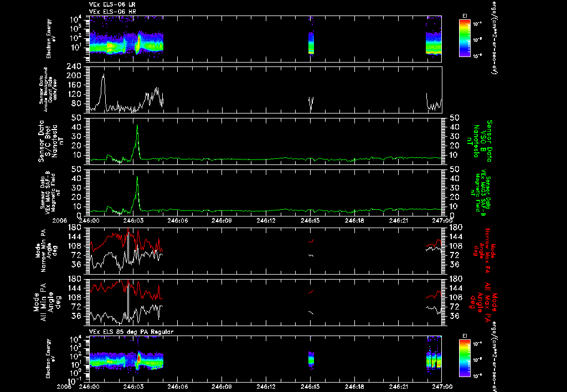
Task: Click the '247:00' label on the bottom time axis
Action: [x=442, y=386]
